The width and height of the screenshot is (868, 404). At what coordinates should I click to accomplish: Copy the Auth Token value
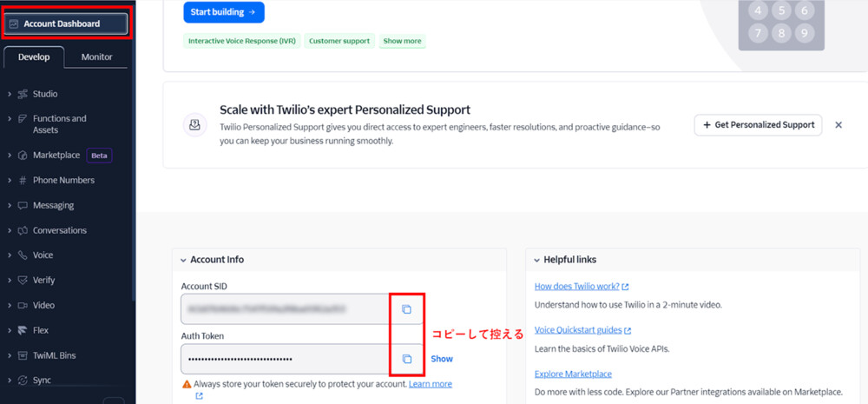[x=406, y=358]
